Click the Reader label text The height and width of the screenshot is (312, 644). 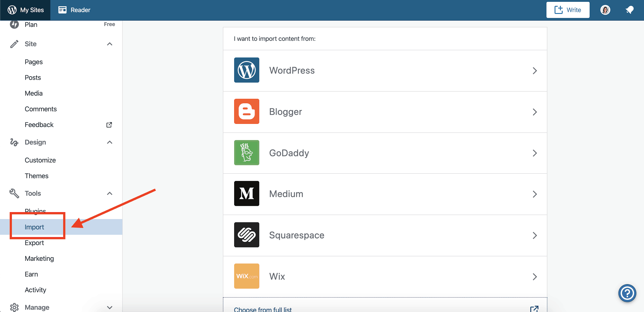80,10
